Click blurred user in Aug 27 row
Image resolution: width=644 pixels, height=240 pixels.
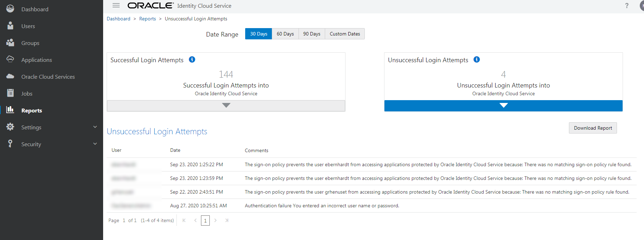[131, 206]
